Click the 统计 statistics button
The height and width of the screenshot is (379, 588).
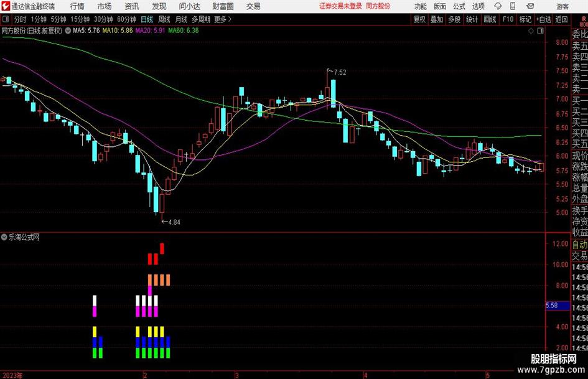(472, 19)
